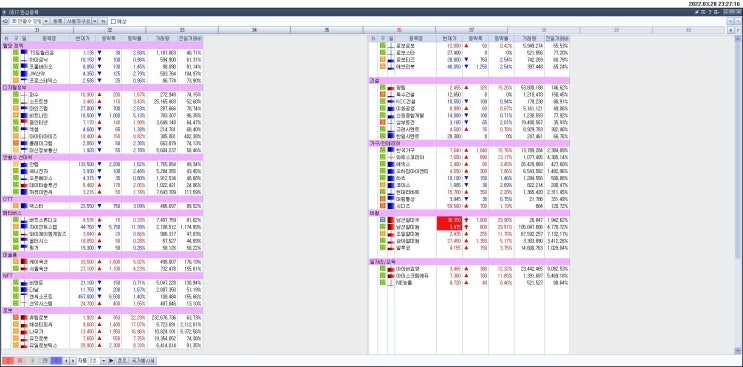Image resolution: width=743 pixels, height=367 pixels.
Task: Click the candle icon for 유진로봇
Action: tap(24, 338)
